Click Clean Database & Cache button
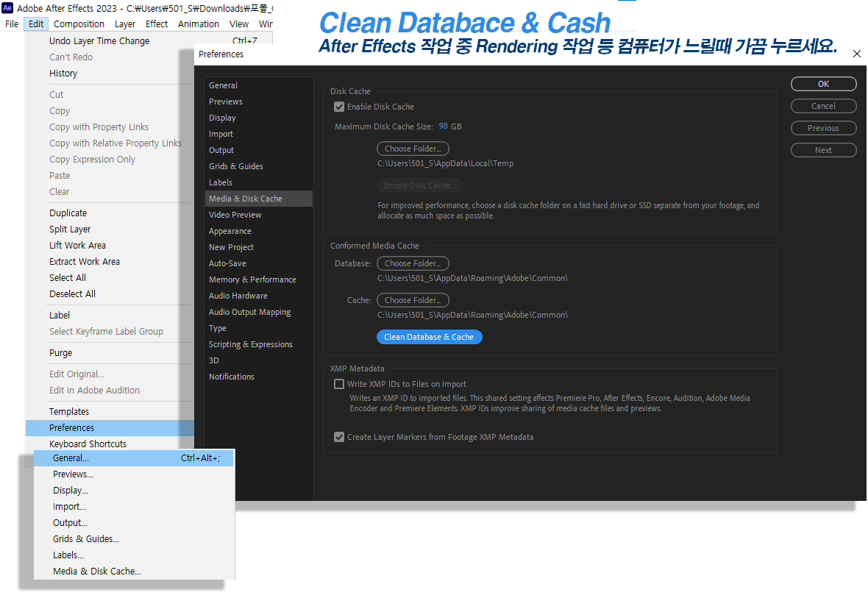 [429, 337]
